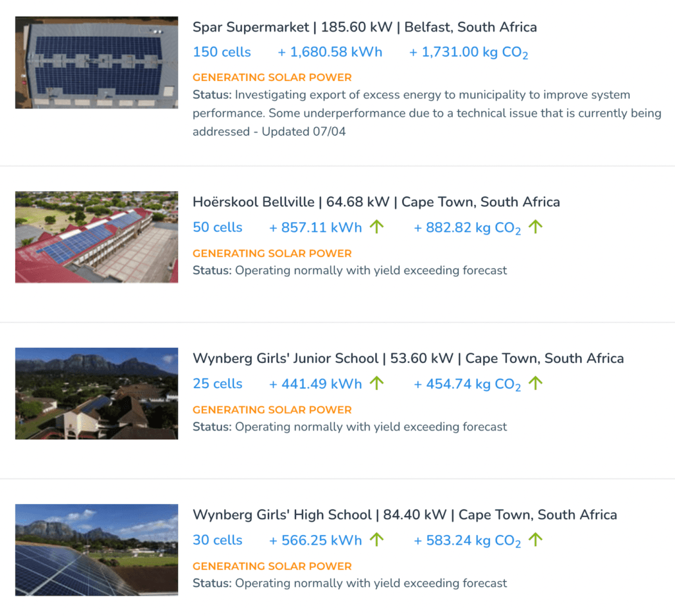Image resolution: width=675 pixels, height=616 pixels.
Task: Click green arrow next to 441.49 kWh
Action: coord(376,383)
